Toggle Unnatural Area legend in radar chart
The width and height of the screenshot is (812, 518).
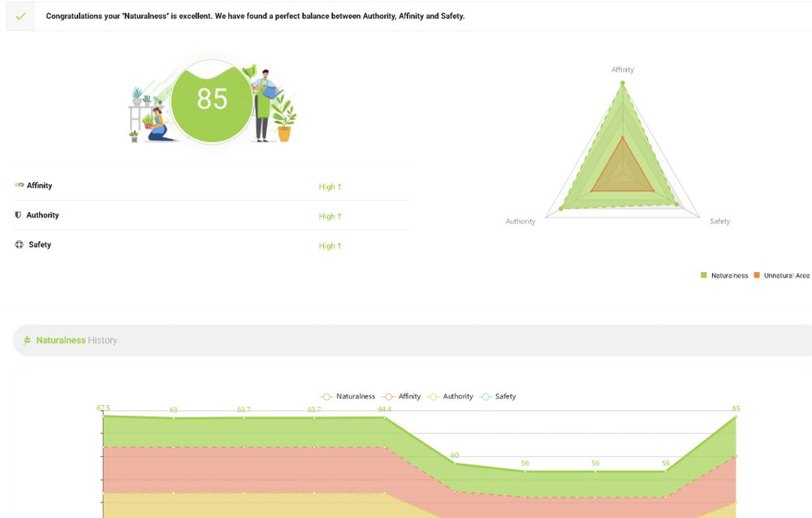tap(781, 275)
